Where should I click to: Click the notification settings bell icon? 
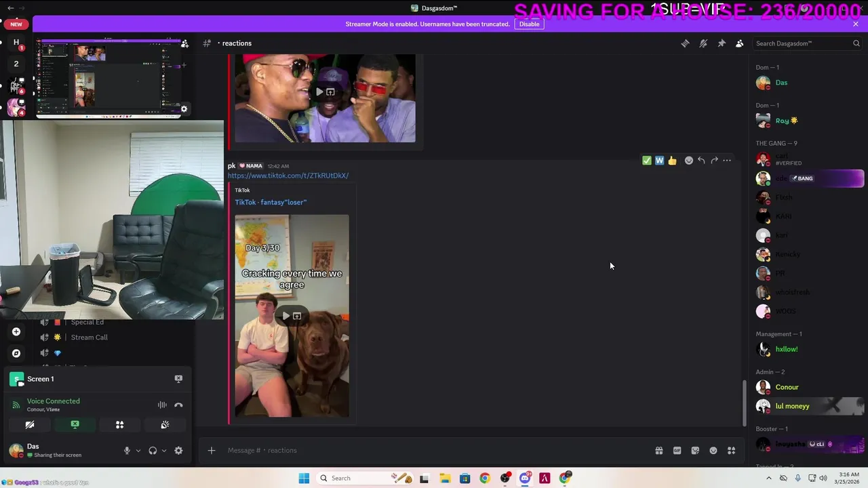(x=703, y=43)
